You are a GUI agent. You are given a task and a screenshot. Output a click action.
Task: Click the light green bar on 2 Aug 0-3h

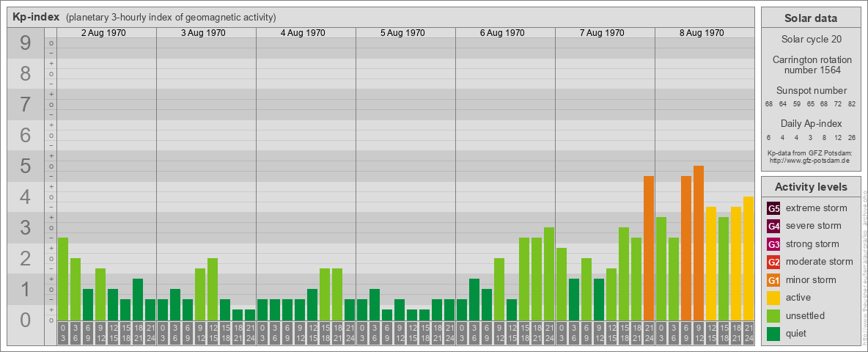coord(63,279)
